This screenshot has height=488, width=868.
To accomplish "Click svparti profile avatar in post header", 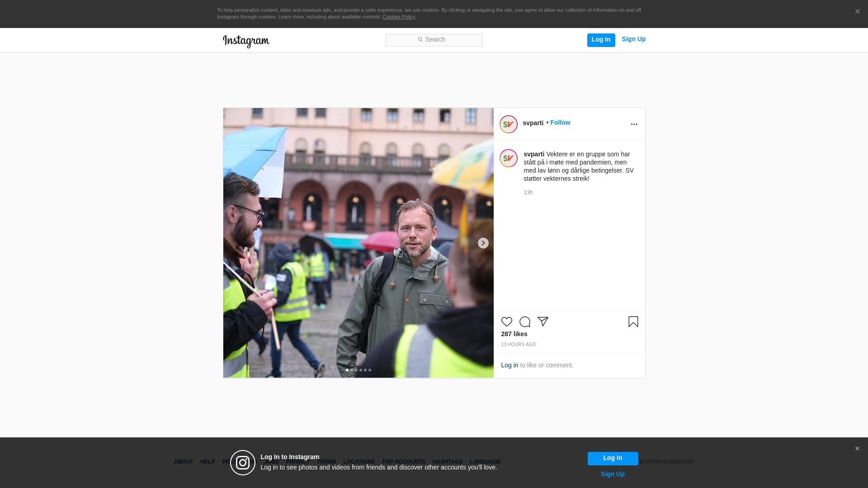I will [508, 124].
